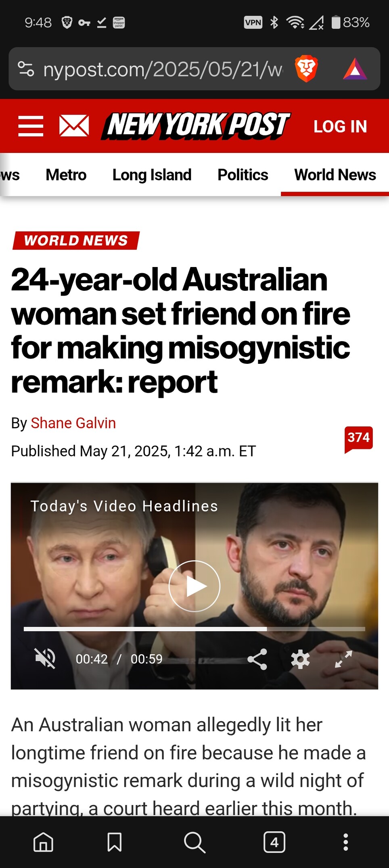Open video settings gear icon

click(300, 659)
